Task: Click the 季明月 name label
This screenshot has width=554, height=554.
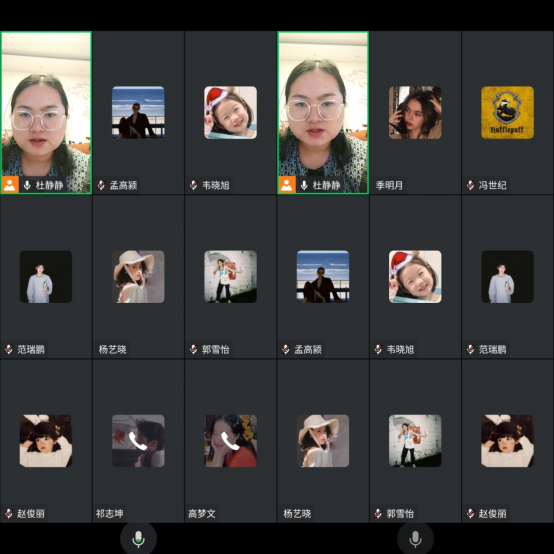Action: tap(389, 185)
